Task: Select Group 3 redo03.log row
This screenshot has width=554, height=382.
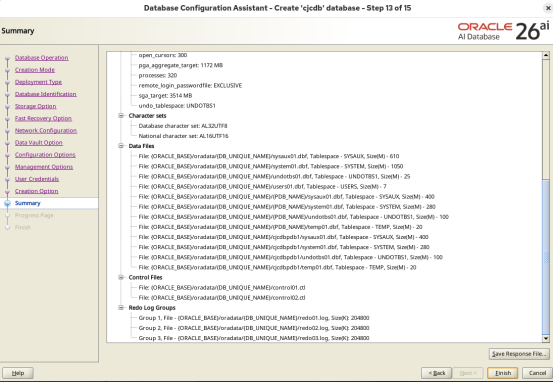Action: (254, 338)
